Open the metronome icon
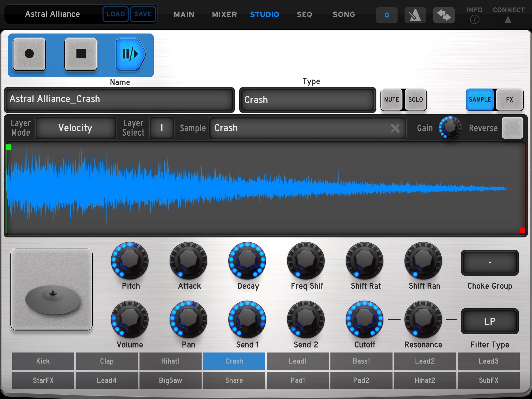This screenshot has width=532, height=399. pyautogui.click(x=415, y=15)
